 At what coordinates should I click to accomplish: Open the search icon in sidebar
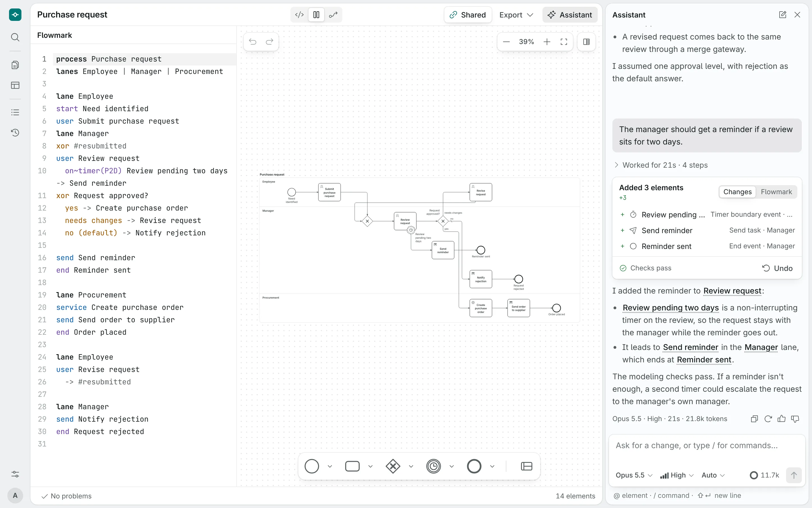point(15,37)
